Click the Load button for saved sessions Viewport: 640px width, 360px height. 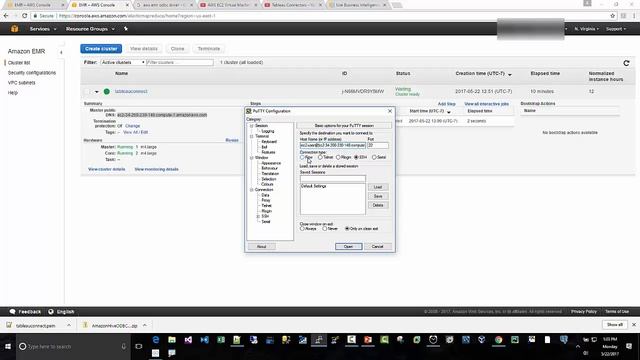point(378,187)
